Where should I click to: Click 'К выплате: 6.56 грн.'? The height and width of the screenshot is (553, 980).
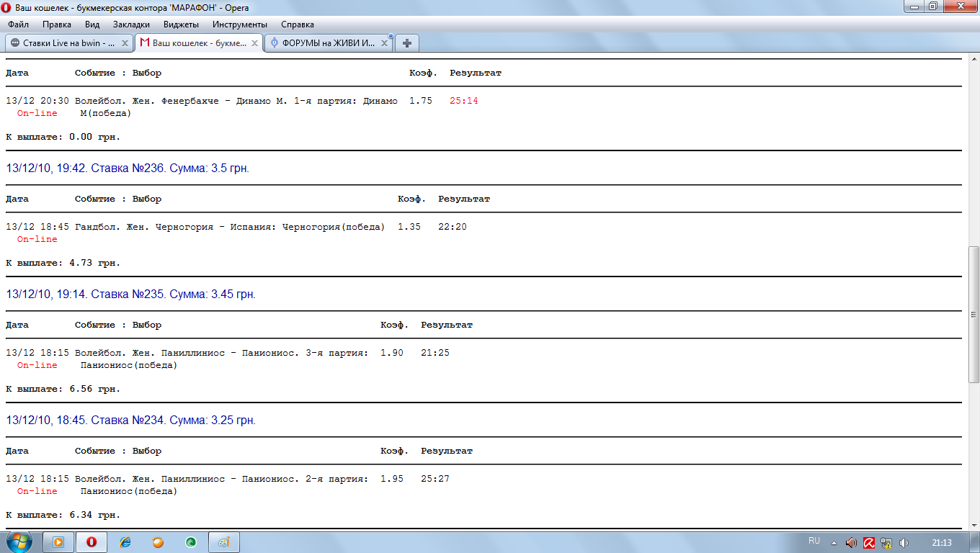point(63,389)
